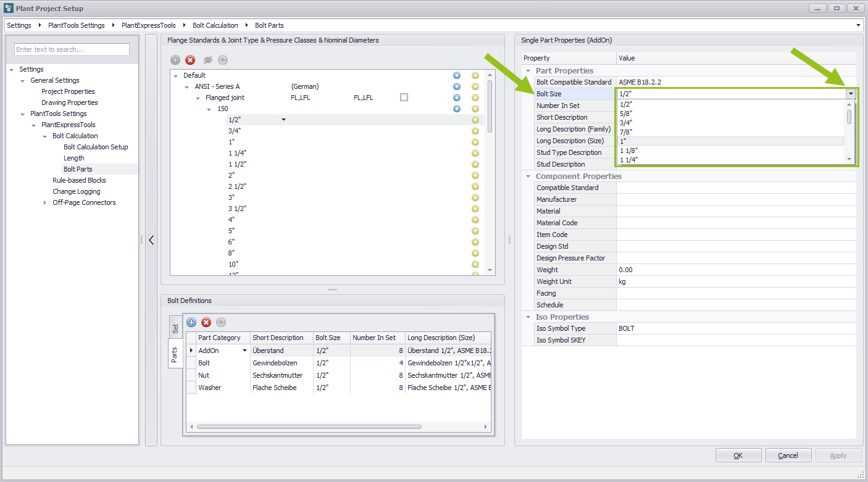
Task: Select Drawing Properties in settings tree
Action: [70, 102]
